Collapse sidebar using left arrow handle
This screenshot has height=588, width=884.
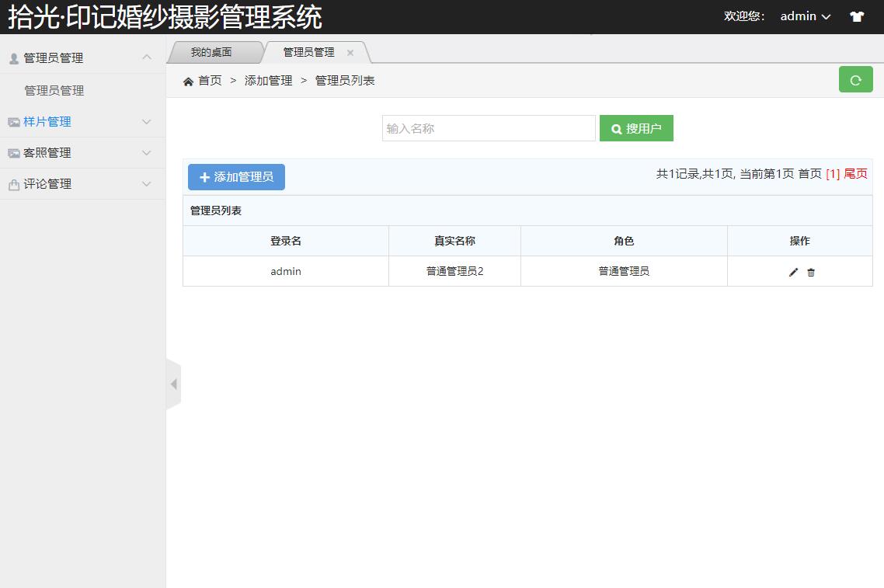pos(173,384)
